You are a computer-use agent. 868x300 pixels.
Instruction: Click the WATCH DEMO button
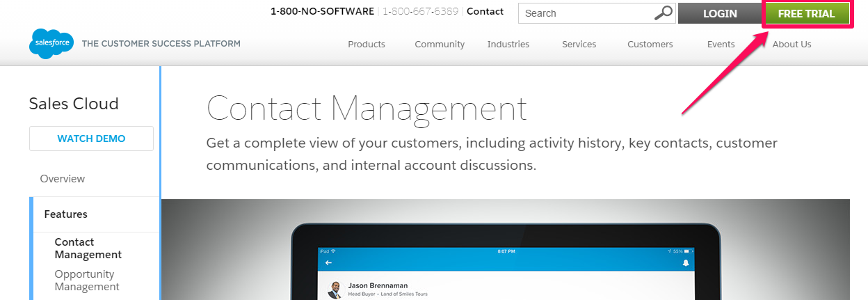point(91,139)
